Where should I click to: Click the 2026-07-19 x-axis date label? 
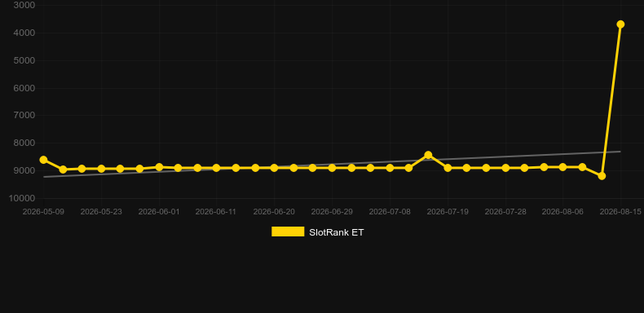(448, 212)
